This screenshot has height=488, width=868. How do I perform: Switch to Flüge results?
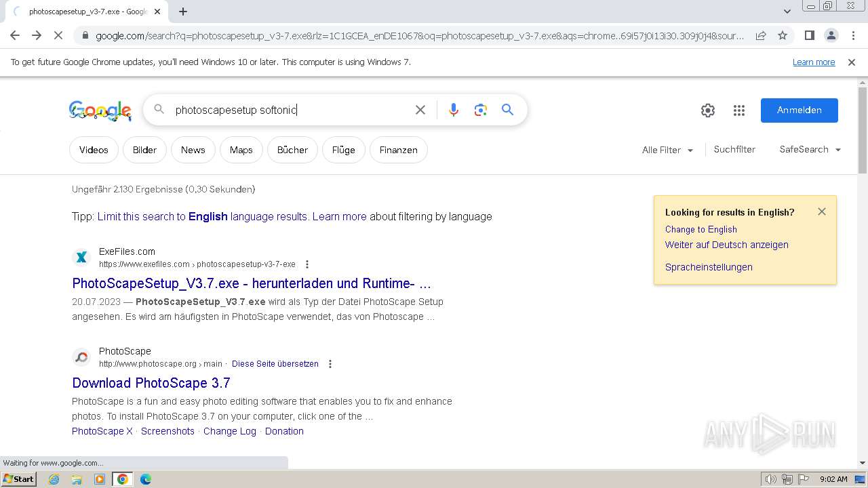344,150
